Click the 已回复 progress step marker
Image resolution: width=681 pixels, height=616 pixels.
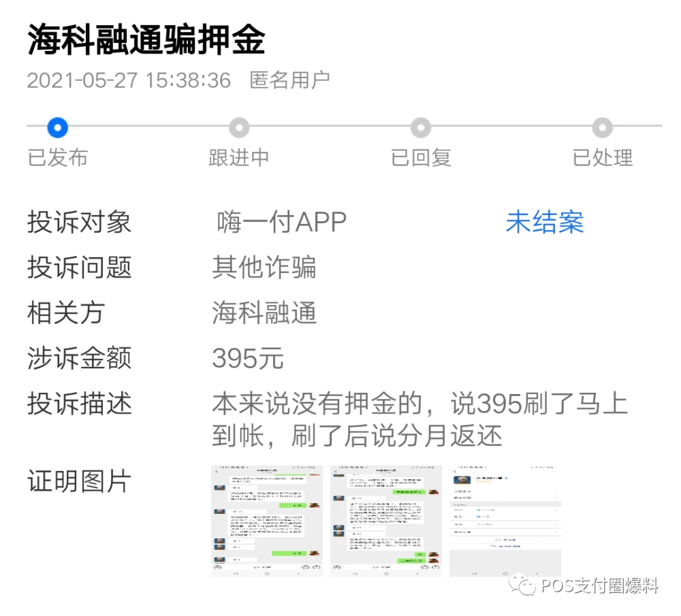tap(421, 128)
